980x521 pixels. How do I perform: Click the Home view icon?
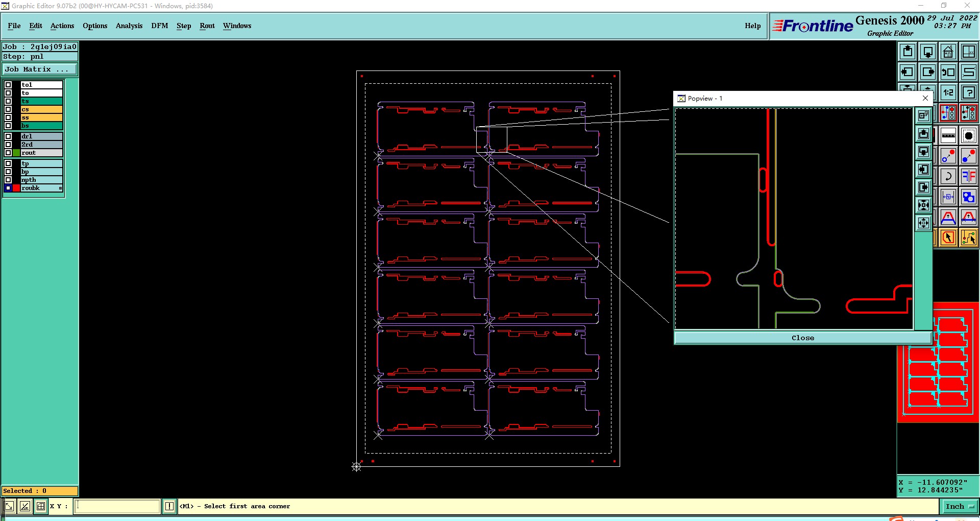(x=948, y=52)
